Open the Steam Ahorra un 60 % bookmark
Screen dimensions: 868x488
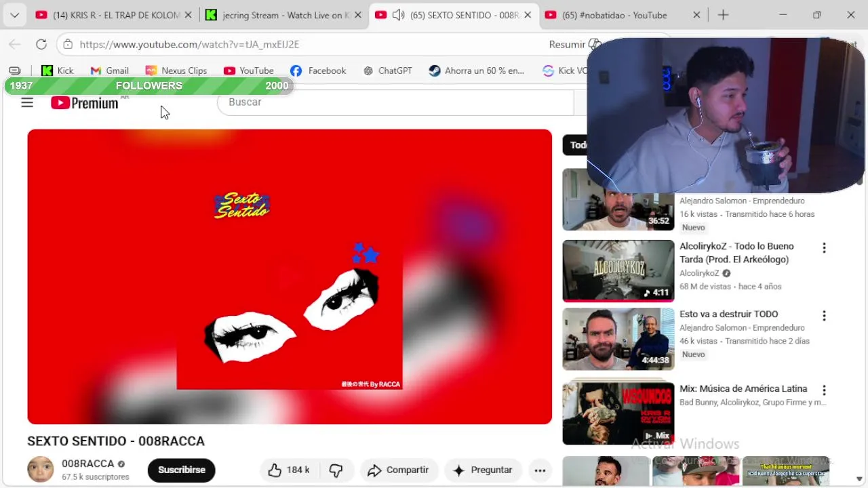477,70
